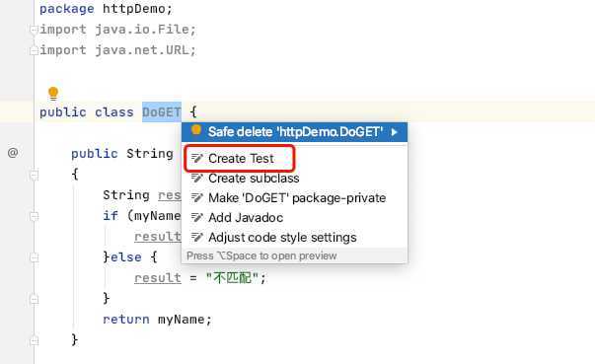
Task: Click the @ gutter icon beside method
Action: [x=13, y=153]
